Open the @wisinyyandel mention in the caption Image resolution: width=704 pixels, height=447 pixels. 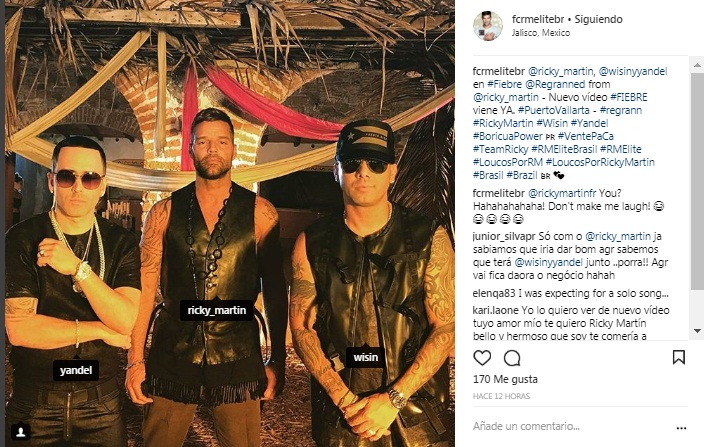[x=633, y=71]
